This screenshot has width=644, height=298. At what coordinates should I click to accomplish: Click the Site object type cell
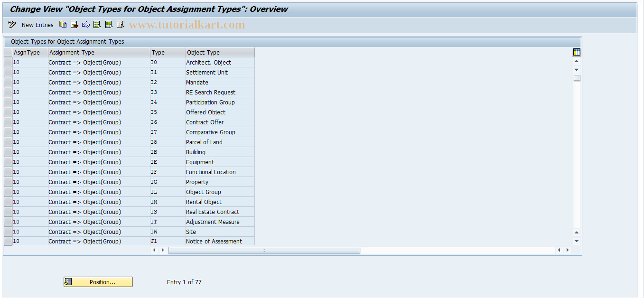220,232
